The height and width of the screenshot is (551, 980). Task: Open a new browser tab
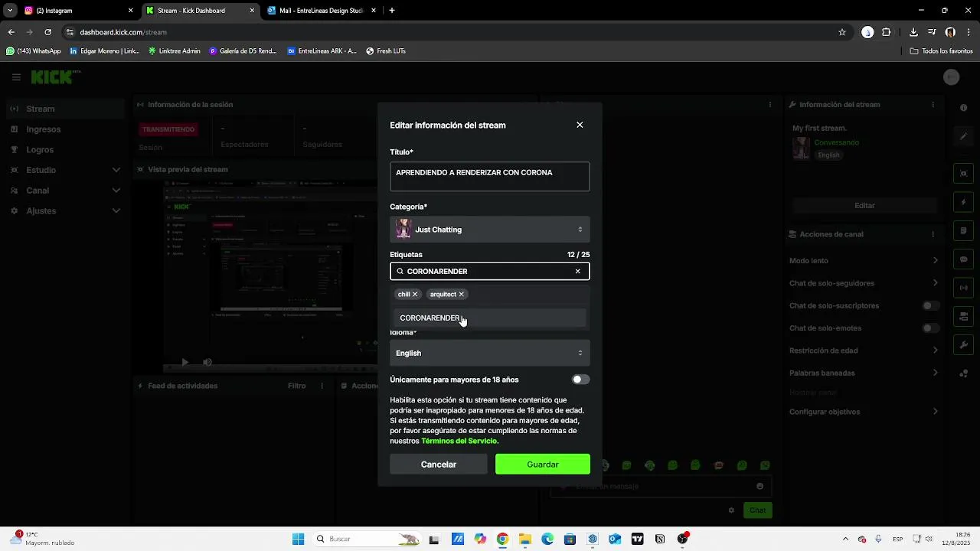coord(392,11)
